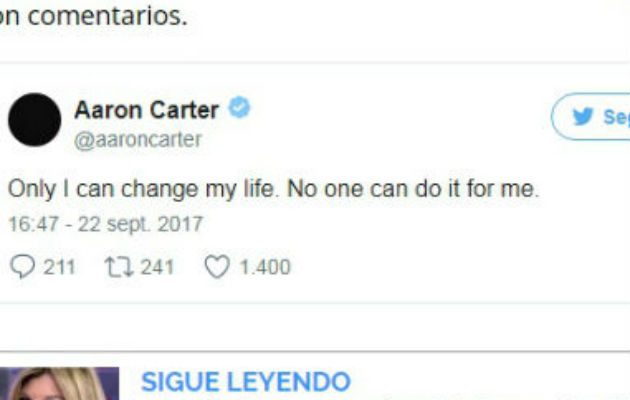Click the '22 sept. 2017' date text
630x400 pixels.
[x=140, y=224]
